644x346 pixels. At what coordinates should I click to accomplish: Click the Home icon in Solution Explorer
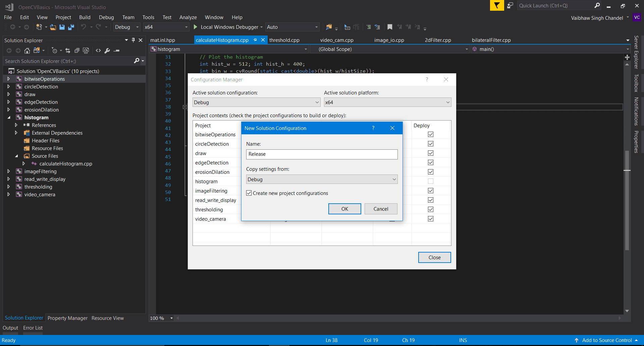[x=27, y=51]
